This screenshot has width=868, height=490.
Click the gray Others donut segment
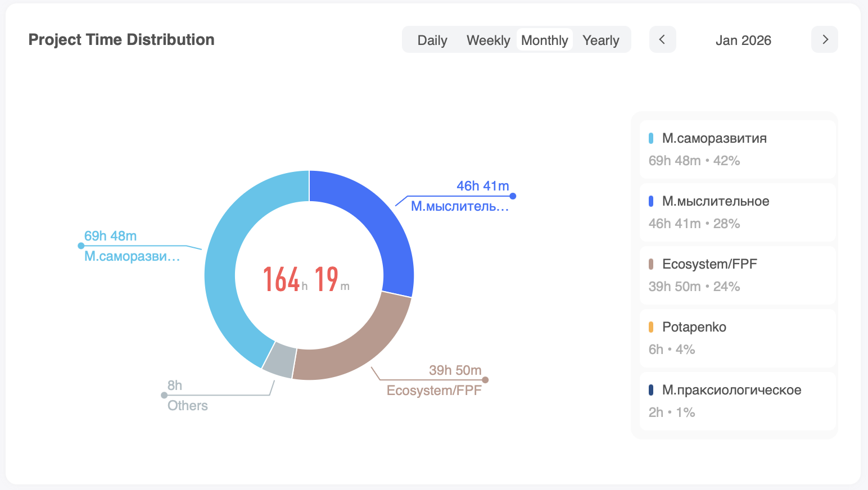(x=280, y=359)
